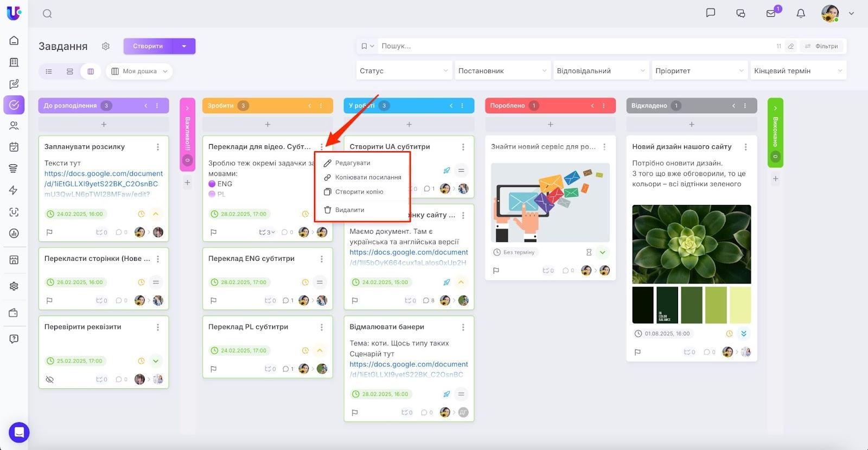
Task: Switch to grouped rows view
Action: [69, 71]
